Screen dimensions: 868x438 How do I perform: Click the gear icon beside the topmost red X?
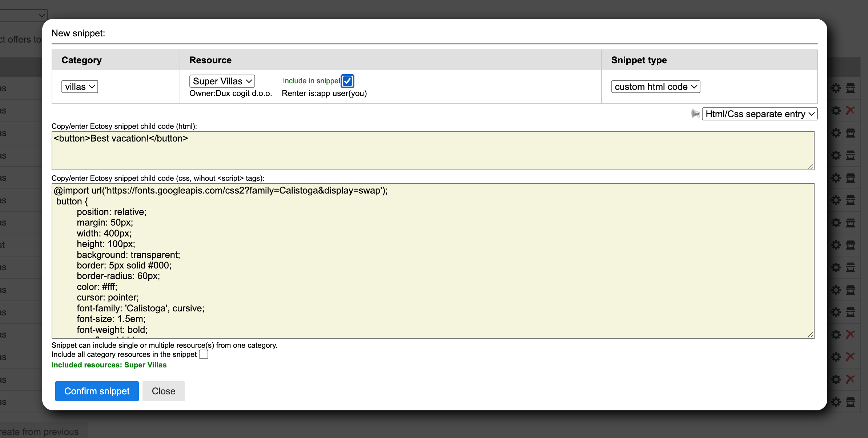click(x=836, y=111)
